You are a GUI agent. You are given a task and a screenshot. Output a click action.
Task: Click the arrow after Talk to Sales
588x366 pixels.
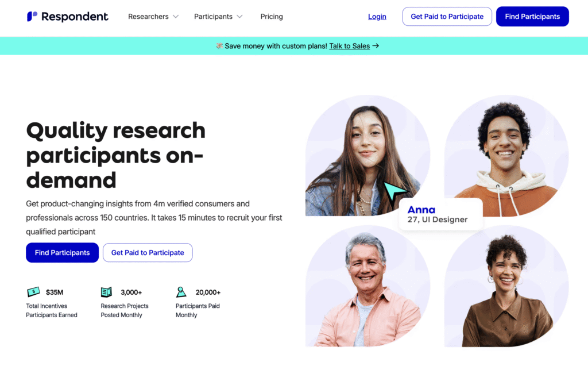pos(376,46)
